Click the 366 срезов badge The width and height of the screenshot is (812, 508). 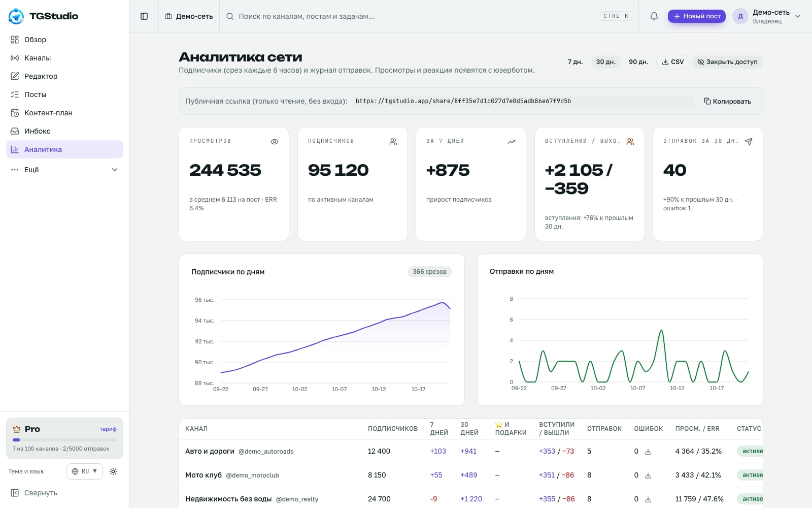click(x=429, y=272)
